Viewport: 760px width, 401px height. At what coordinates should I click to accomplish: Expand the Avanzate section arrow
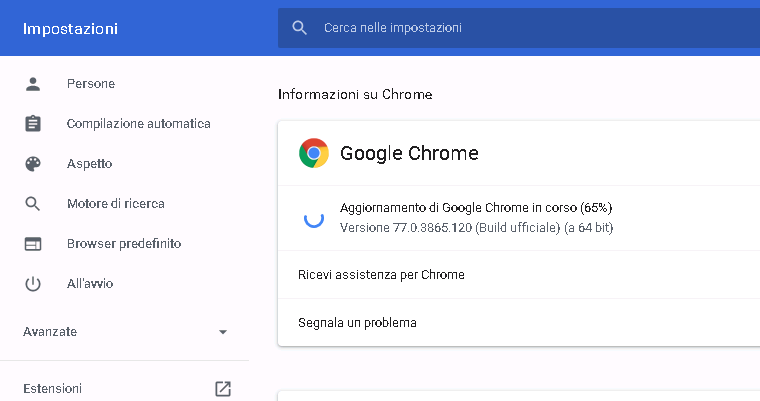tap(223, 332)
